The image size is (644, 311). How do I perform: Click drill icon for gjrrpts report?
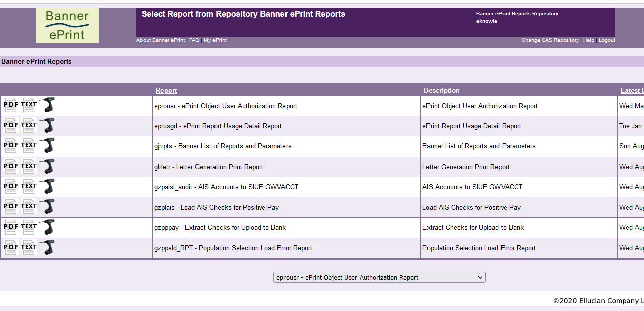tap(47, 145)
